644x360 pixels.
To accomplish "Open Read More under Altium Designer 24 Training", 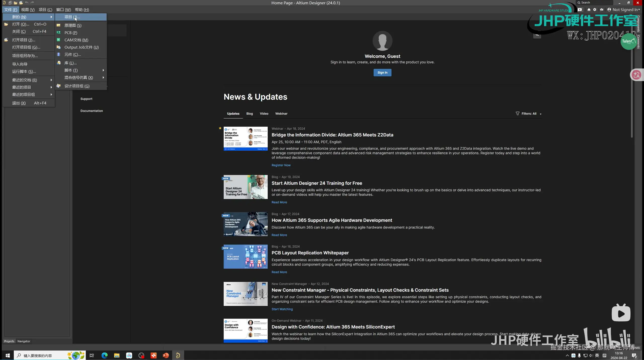I will [x=279, y=202].
